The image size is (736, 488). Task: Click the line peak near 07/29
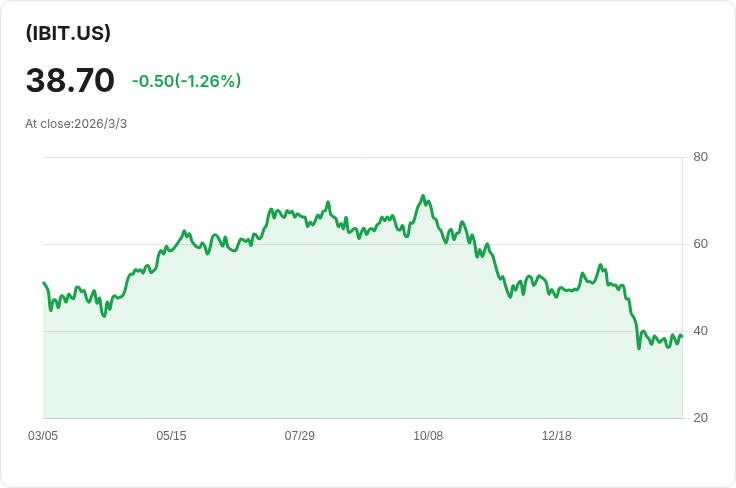click(328, 202)
